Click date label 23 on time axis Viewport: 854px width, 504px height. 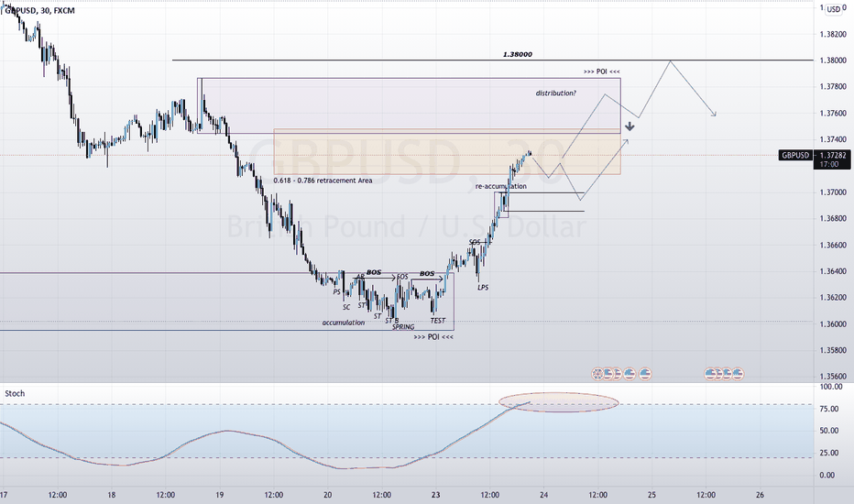tap(436, 495)
